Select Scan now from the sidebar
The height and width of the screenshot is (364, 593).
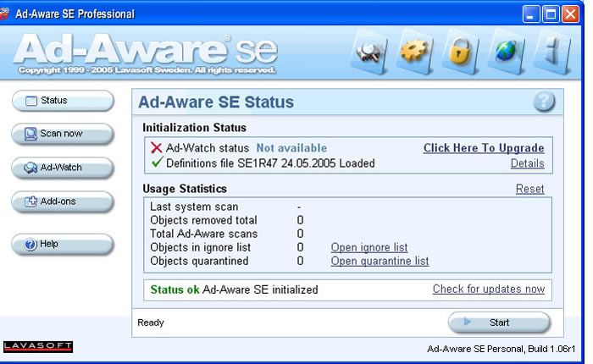63,134
